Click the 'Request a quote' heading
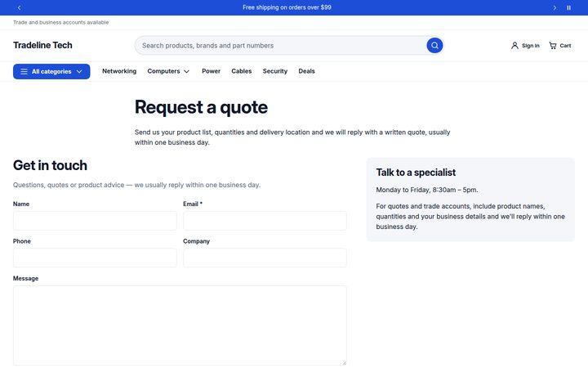 point(201,107)
